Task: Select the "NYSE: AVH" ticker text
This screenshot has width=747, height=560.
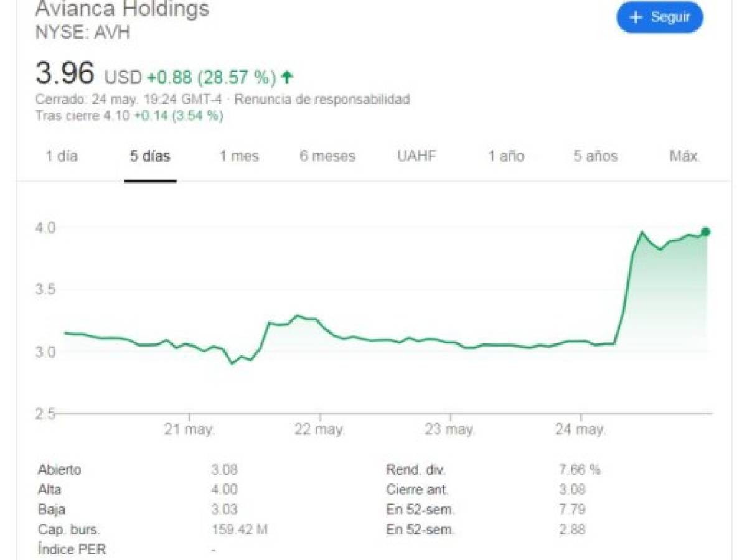Action: [83, 33]
